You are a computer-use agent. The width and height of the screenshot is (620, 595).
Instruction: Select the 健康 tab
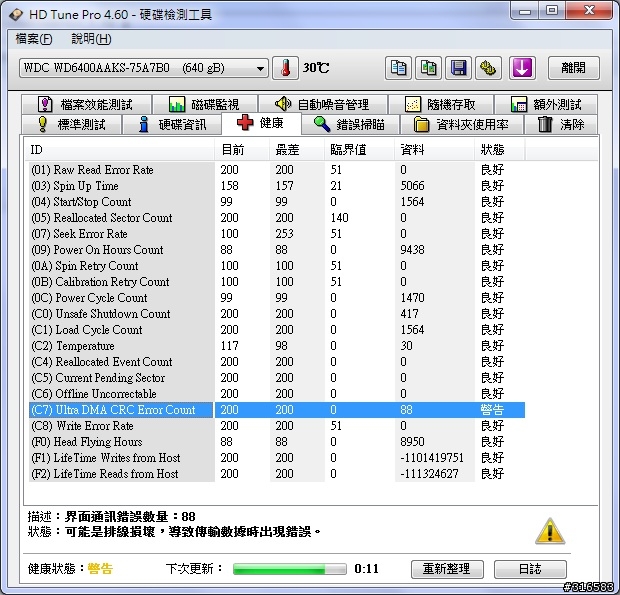pos(261,123)
